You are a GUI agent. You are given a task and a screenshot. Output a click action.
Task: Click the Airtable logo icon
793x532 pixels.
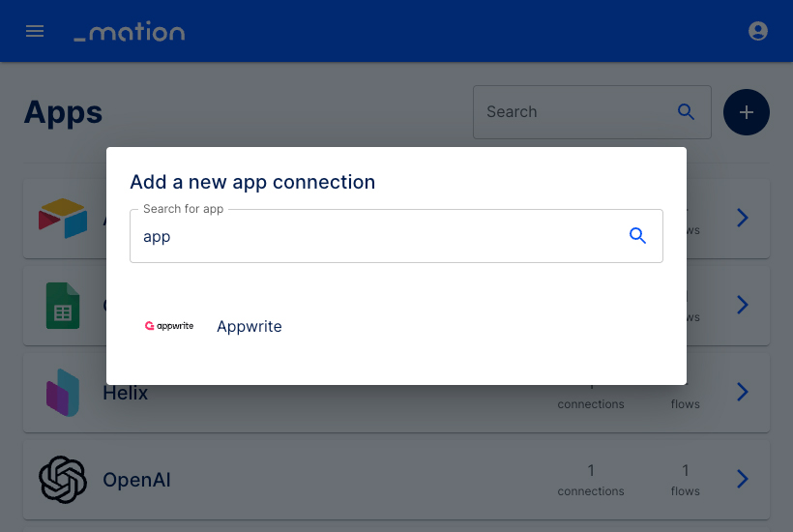(x=63, y=218)
